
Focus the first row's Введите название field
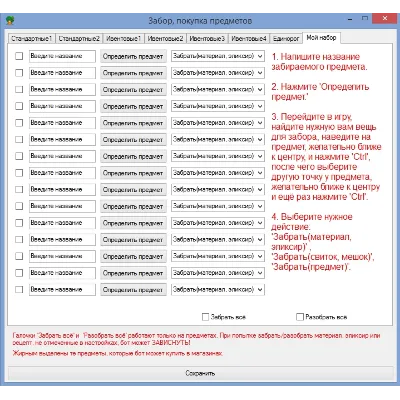click(x=62, y=56)
